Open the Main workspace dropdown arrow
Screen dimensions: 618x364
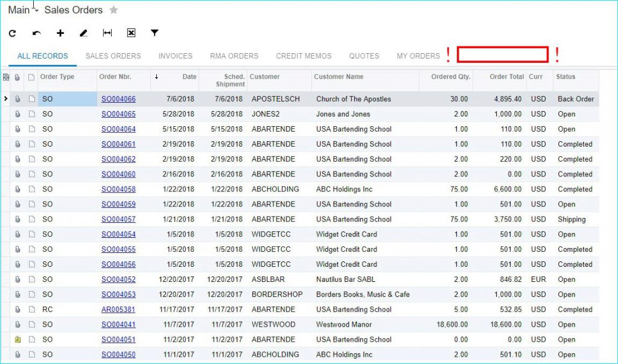[36, 11]
